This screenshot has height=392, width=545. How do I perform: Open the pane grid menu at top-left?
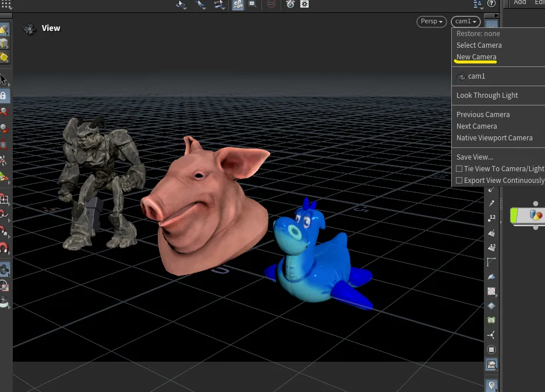pos(6,4)
